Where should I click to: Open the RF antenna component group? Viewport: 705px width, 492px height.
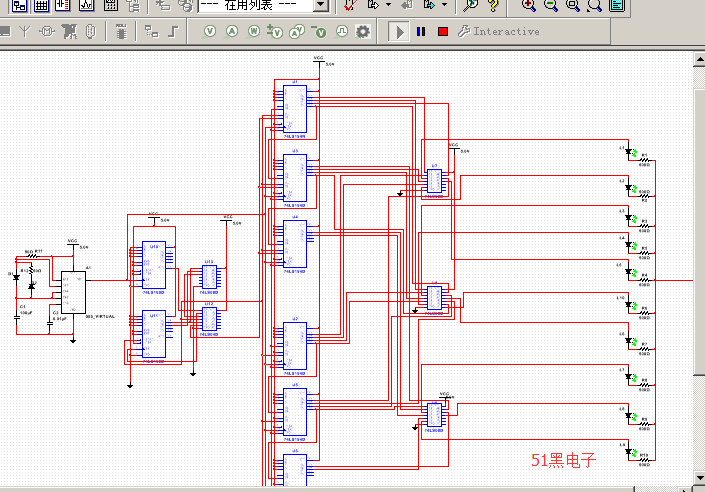coord(25,31)
